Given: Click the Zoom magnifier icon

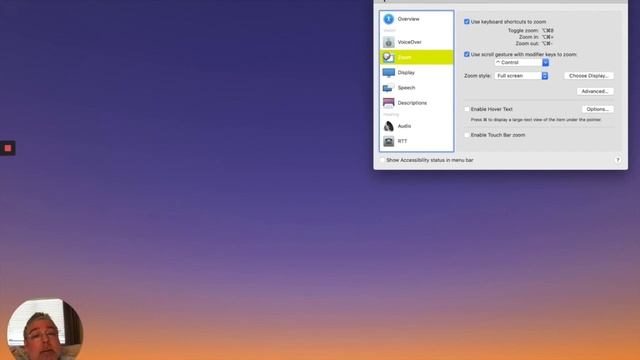Looking at the screenshot, I should pos(389,57).
